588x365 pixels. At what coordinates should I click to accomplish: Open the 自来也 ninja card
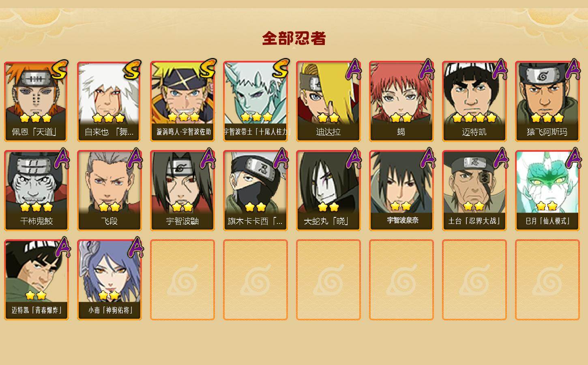pyautogui.click(x=109, y=101)
